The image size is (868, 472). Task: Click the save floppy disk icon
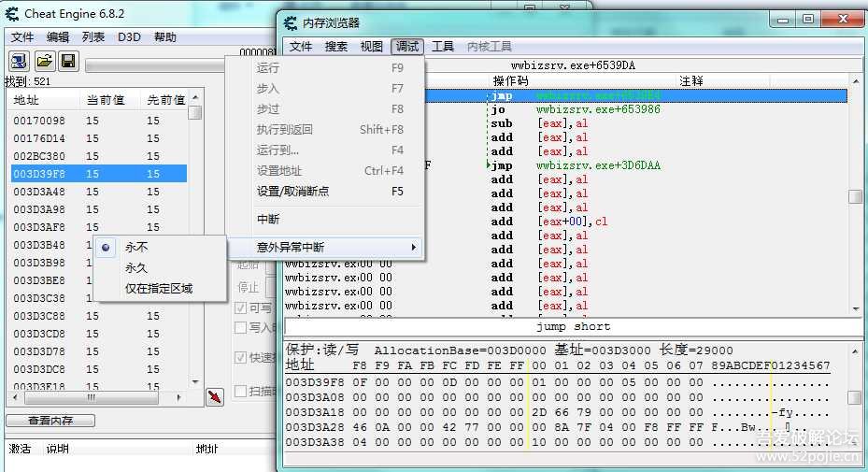pyautogui.click(x=68, y=61)
